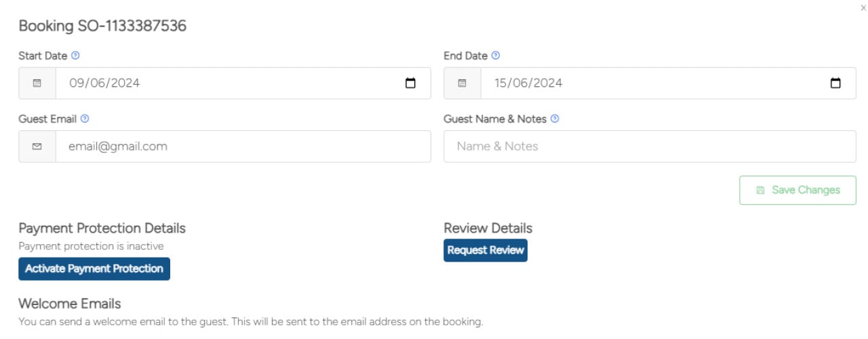The width and height of the screenshot is (868, 339).
Task: Click the calendar prefix icon beside End Date
Action: [462, 83]
